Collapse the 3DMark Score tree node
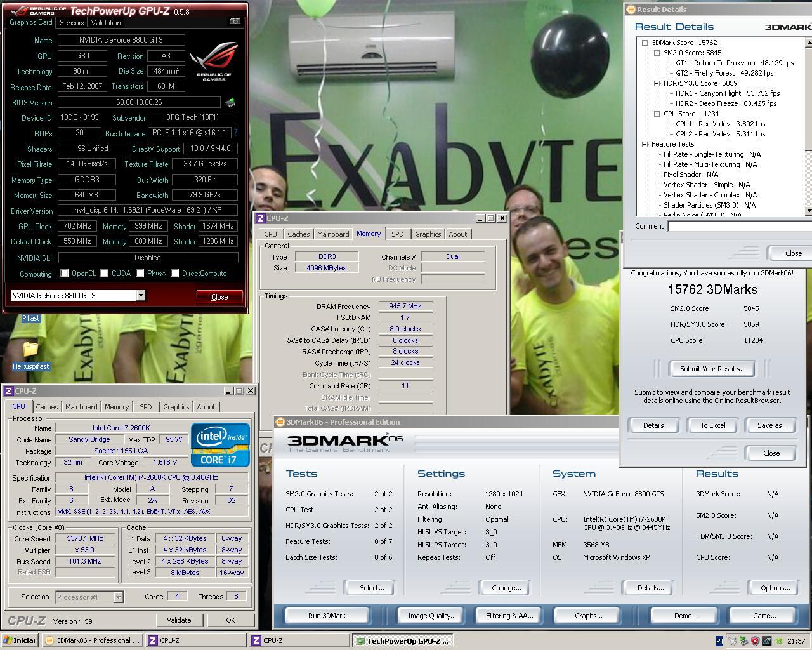The width and height of the screenshot is (812, 650). (645, 43)
